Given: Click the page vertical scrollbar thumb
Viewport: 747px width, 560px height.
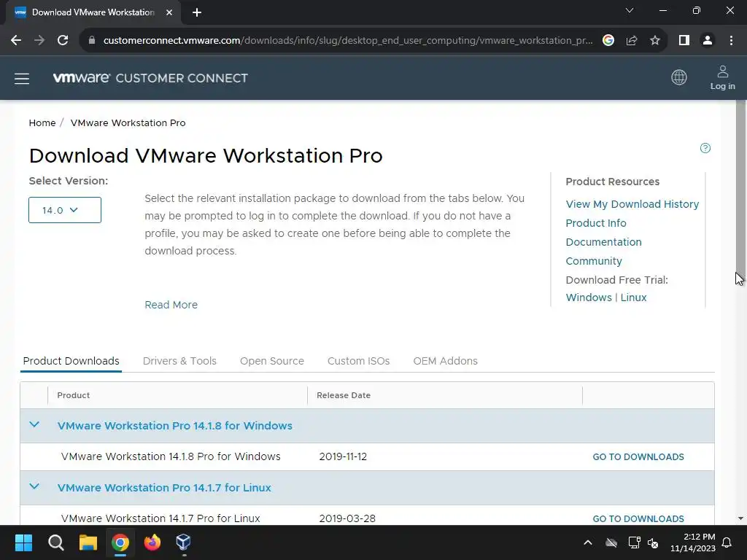Looking at the screenshot, I should click(x=740, y=190).
